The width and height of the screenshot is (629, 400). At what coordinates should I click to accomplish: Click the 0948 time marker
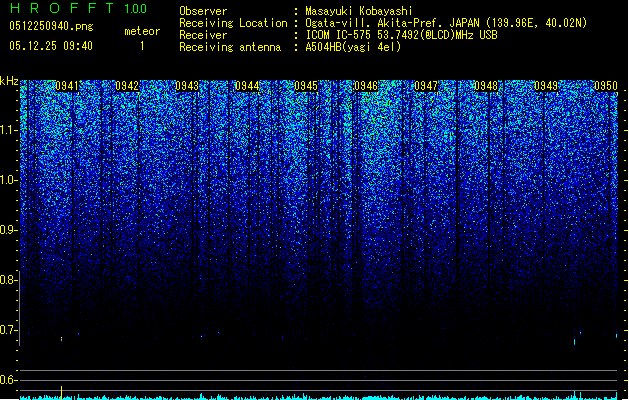pos(486,86)
